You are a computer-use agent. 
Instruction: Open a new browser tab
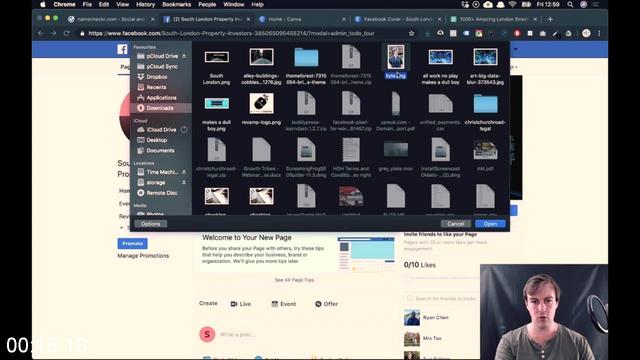coord(550,19)
